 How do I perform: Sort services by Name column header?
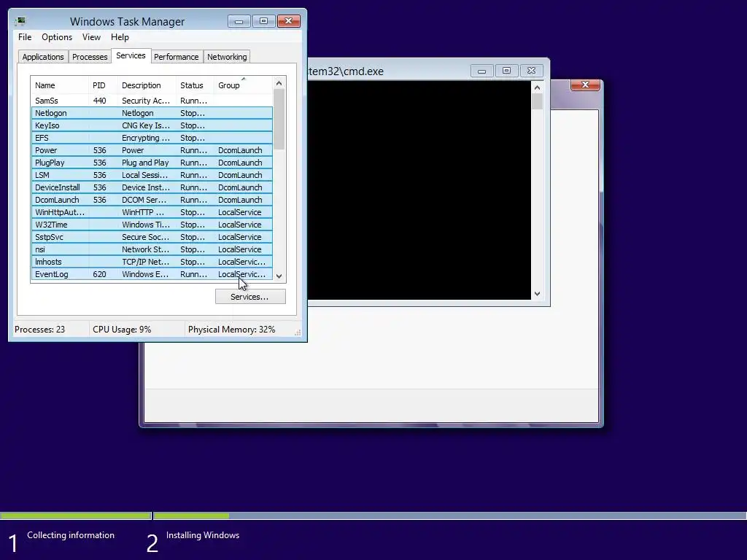pos(60,85)
